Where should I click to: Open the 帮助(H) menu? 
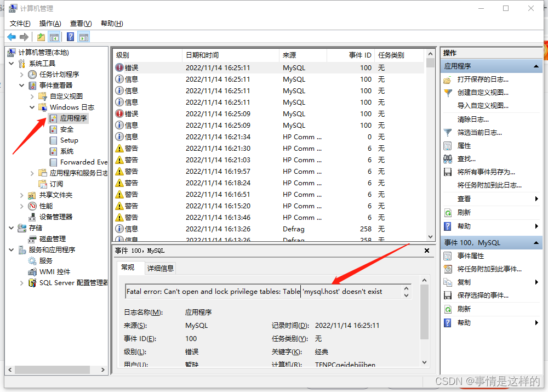click(112, 24)
